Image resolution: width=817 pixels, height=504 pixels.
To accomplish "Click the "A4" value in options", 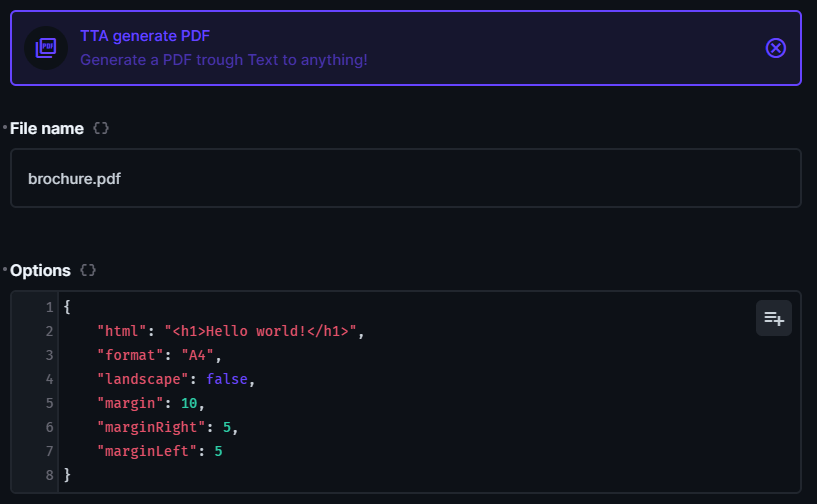I will click(x=197, y=355).
